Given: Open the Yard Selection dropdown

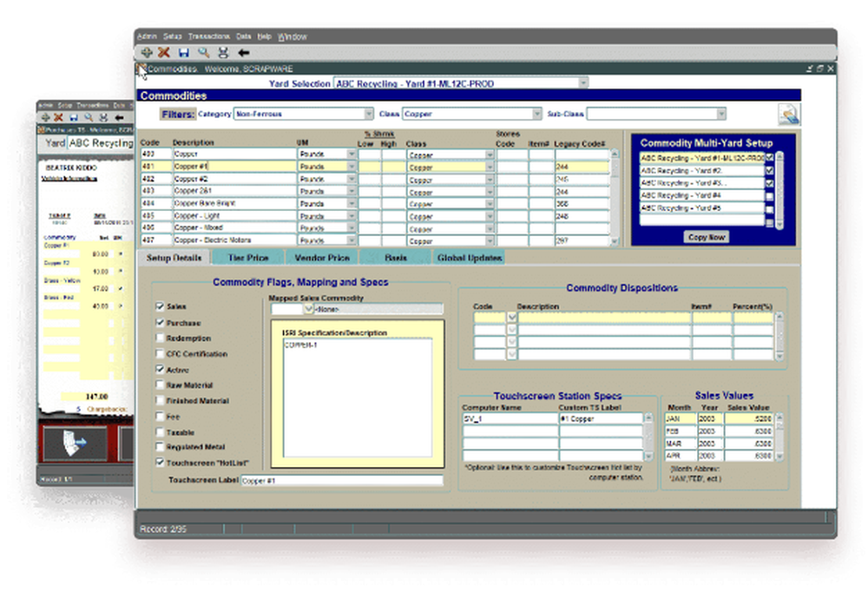Looking at the screenshot, I should pos(583,83).
